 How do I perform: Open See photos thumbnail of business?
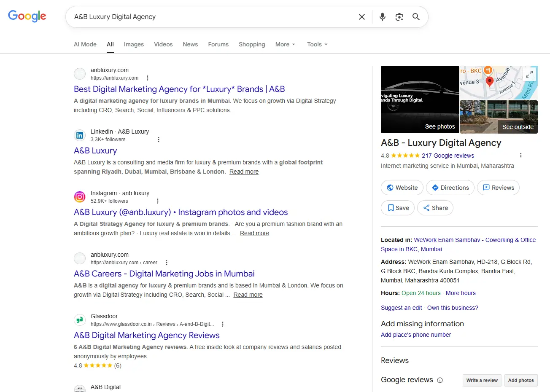(420, 99)
